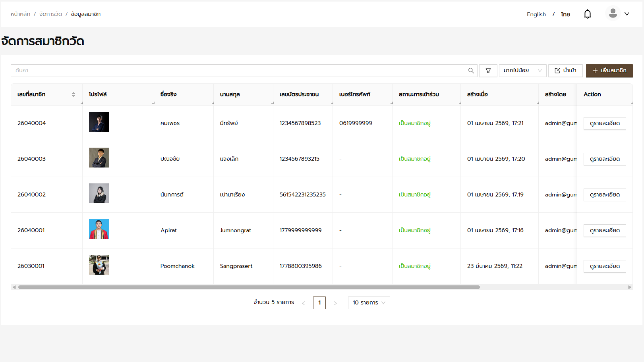Click the ค้นหา search input field
The height and width of the screenshot is (362, 644).
238,71
